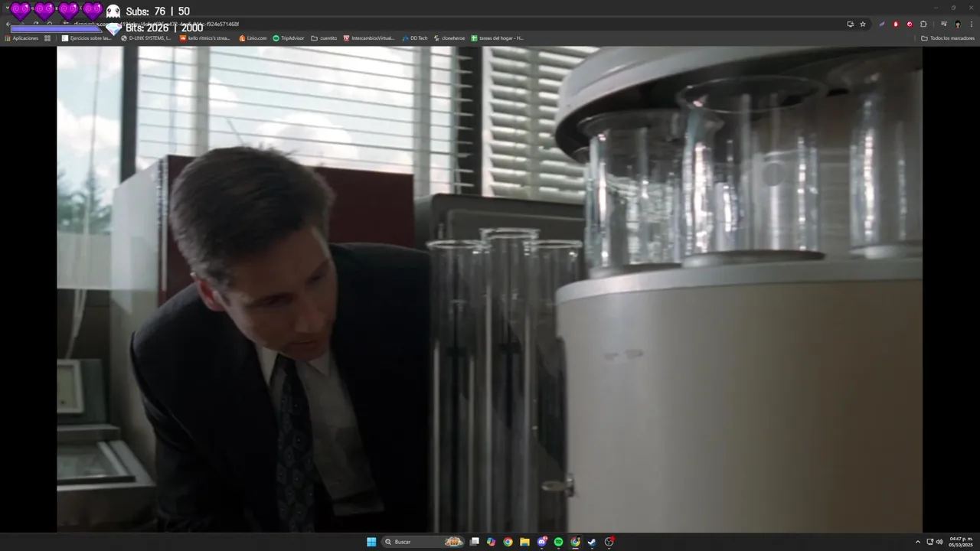Viewport: 980px width, 551px height.
Task: Open File Explorer from the taskbar
Action: [x=524, y=542]
